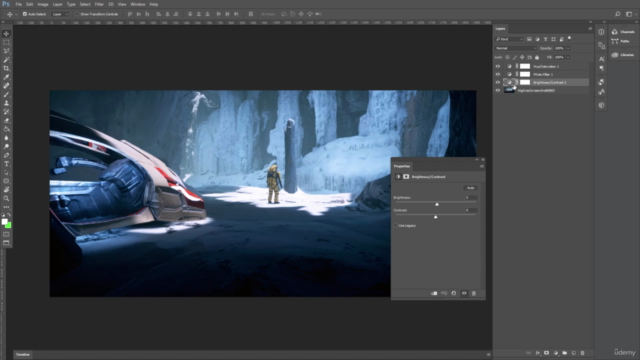This screenshot has width=640, height=360.
Task: Enable the Use Legacy checkbox
Action: 396,225
